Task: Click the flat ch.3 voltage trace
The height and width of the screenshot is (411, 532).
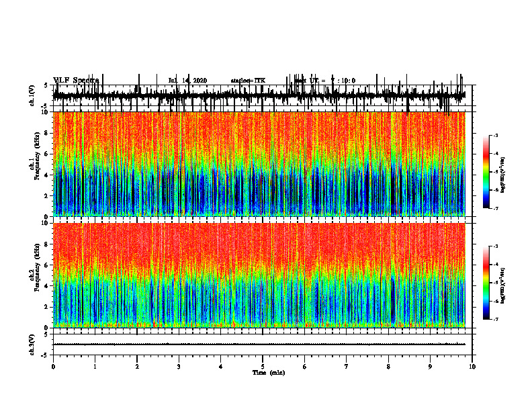Action: click(259, 345)
